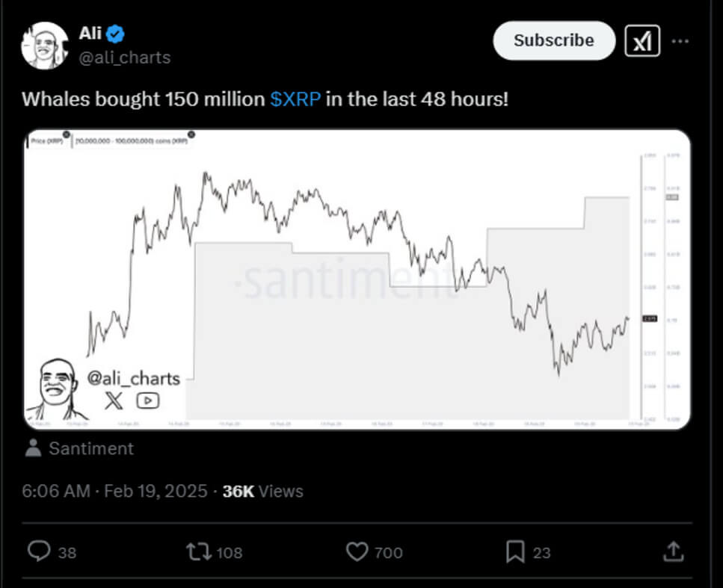Select the Price (XRP) legend tab
Image resolution: width=723 pixels, height=588 pixels.
tap(46, 140)
